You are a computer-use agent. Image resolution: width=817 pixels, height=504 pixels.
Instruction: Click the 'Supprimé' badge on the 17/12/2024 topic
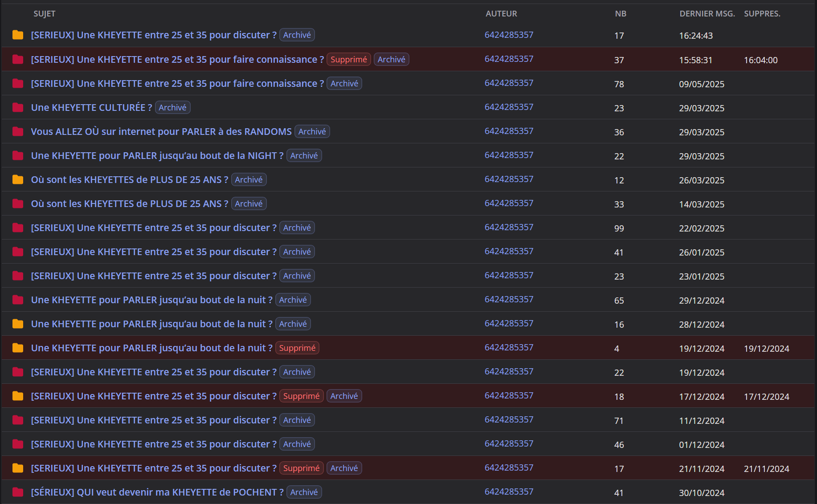(302, 396)
